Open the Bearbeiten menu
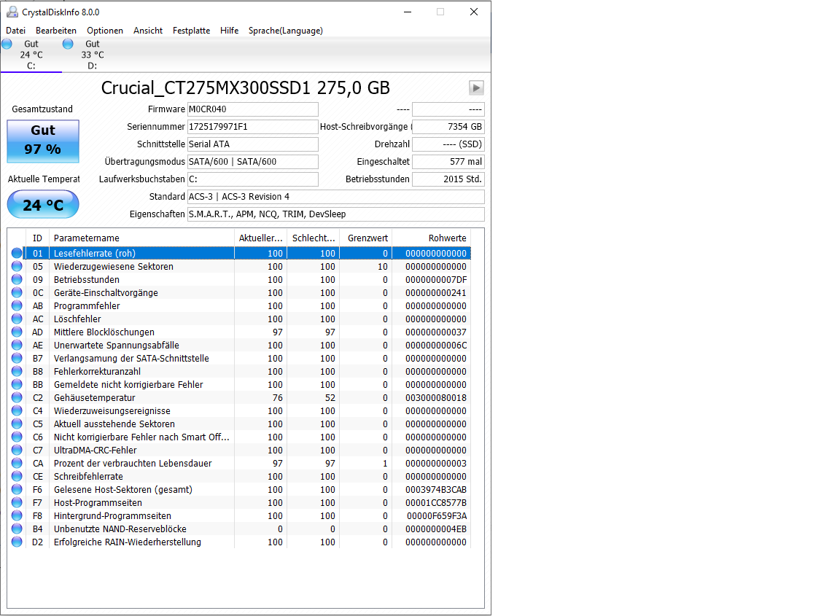The image size is (840, 616). (56, 31)
